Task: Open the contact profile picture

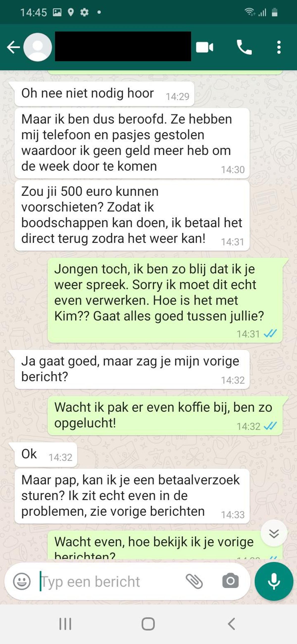Action: [x=37, y=47]
